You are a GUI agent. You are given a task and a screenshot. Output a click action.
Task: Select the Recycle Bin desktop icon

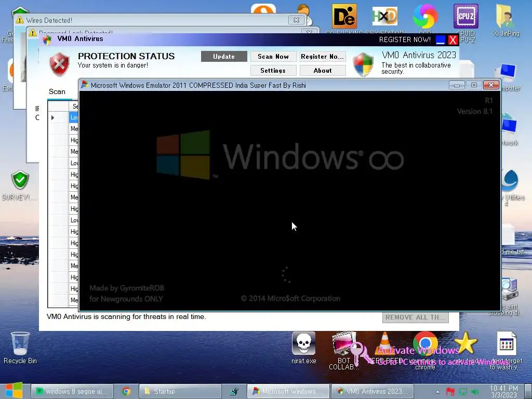coord(20,348)
